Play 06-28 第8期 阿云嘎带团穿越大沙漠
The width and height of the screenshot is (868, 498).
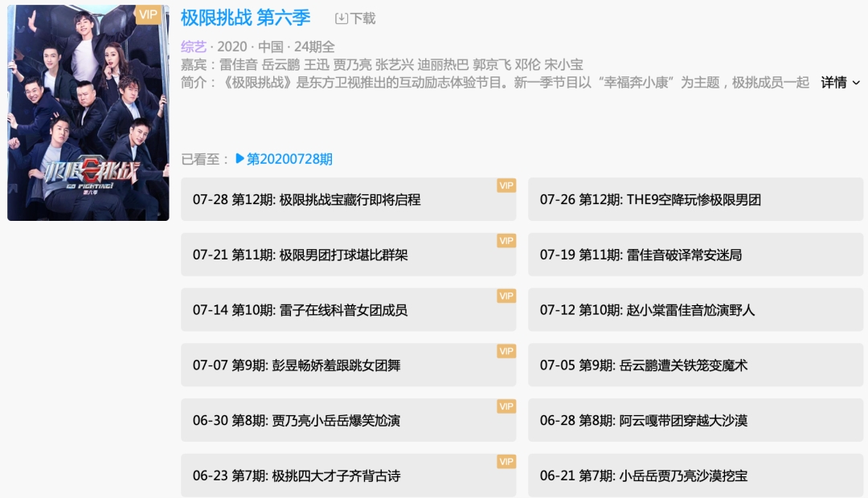click(695, 420)
